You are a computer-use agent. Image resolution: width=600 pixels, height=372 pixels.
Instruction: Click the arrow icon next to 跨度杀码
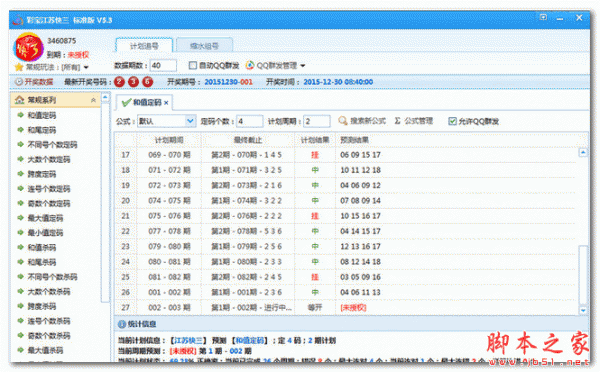click(x=20, y=306)
